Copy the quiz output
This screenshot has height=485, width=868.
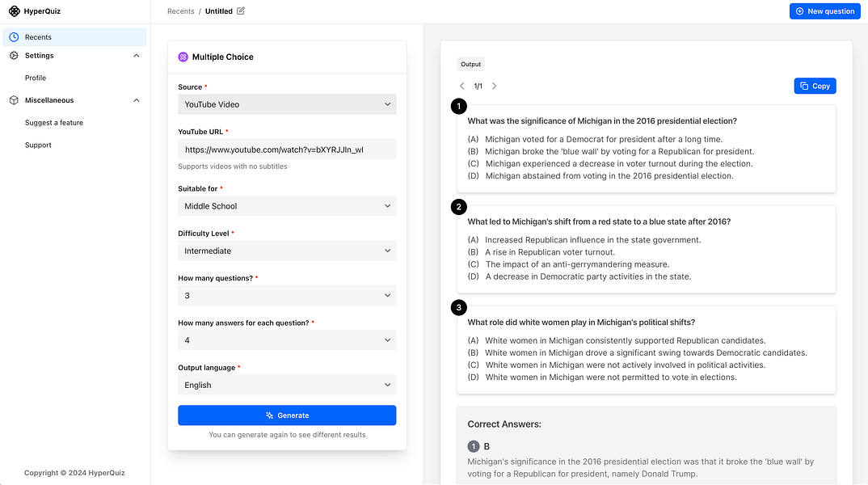[815, 86]
